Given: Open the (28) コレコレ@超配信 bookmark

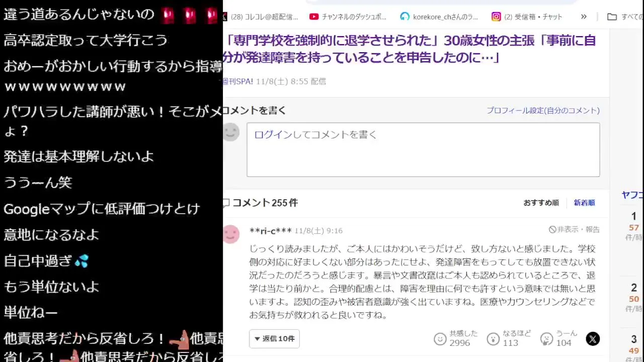Looking at the screenshot, I should pyautogui.click(x=261, y=17).
